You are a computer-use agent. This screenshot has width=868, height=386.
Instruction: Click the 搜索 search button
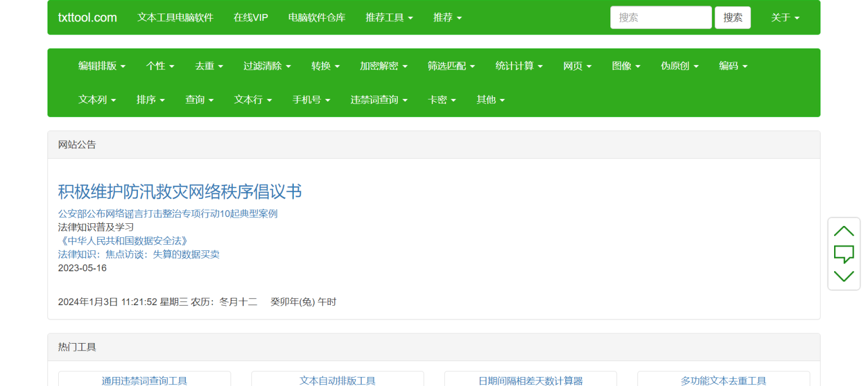pos(732,18)
